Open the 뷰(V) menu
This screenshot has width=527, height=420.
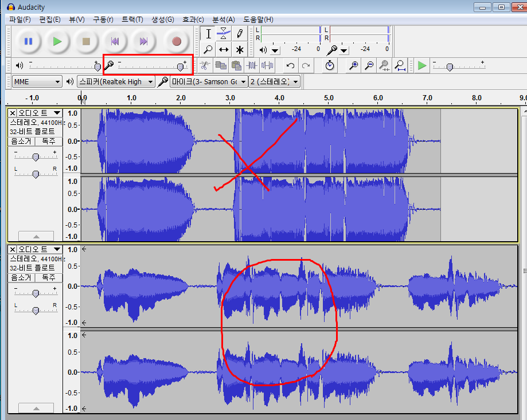[77, 19]
